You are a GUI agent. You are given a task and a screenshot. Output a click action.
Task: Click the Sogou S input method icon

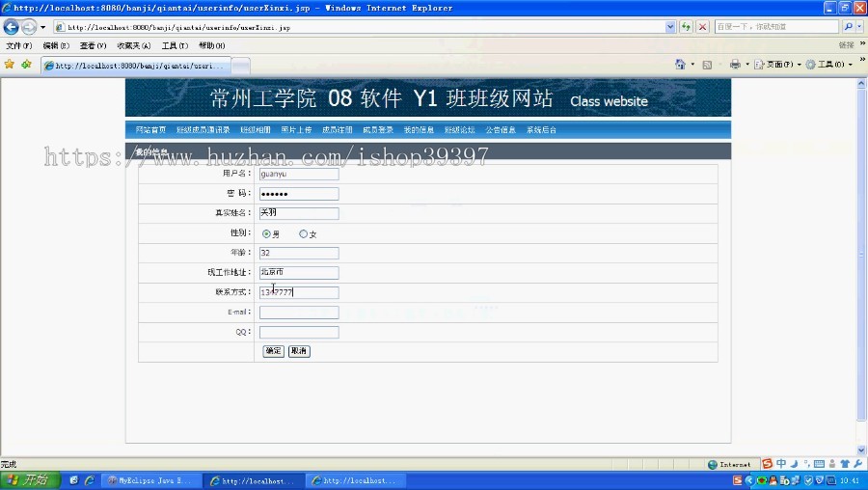(x=768, y=464)
